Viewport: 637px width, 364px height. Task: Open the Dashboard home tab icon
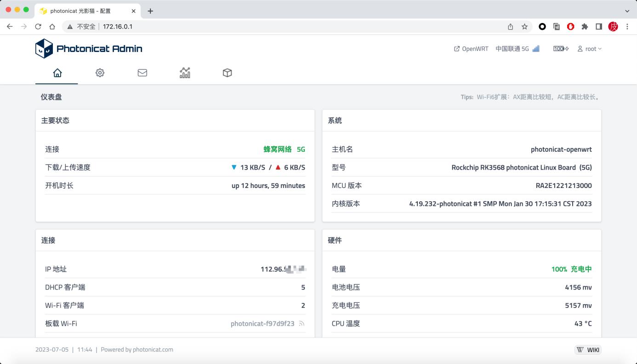coord(57,73)
